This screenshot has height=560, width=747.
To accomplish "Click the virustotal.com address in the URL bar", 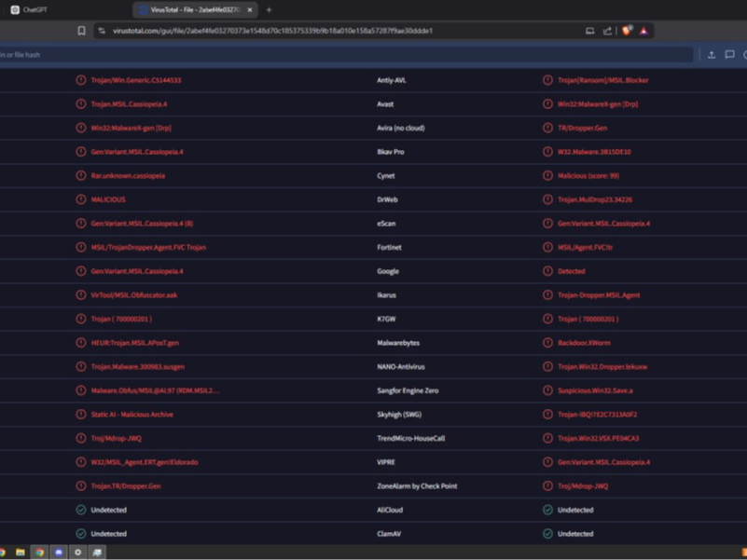I will 272,31.
